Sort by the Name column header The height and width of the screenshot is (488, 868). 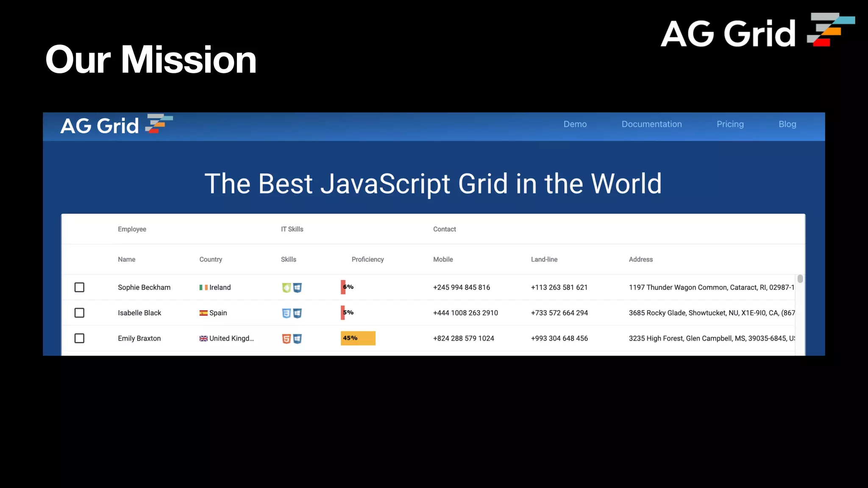(x=126, y=259)
